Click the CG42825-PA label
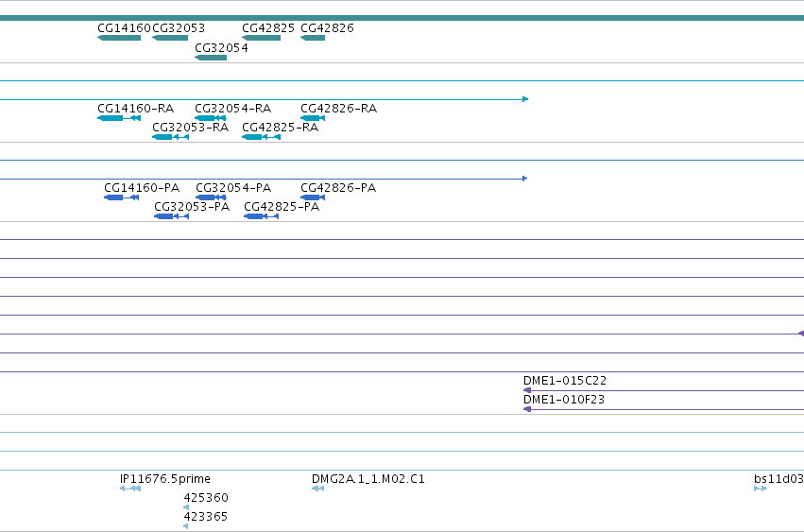 282,207
